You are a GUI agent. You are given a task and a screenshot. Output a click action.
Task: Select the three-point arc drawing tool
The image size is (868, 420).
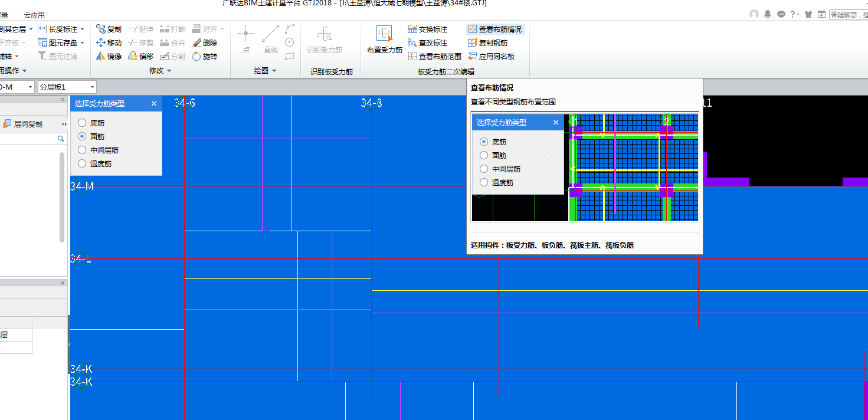tap(290, 28)
